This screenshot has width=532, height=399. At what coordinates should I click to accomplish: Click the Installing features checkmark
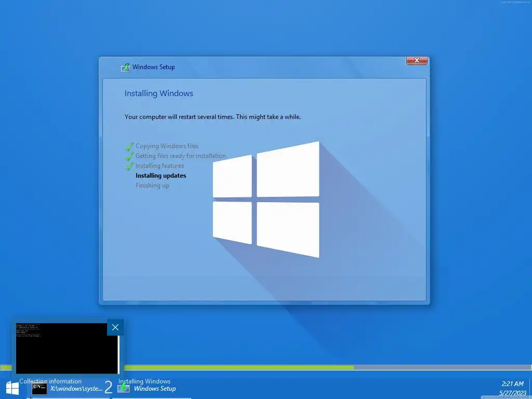click(x=129, y=166)
